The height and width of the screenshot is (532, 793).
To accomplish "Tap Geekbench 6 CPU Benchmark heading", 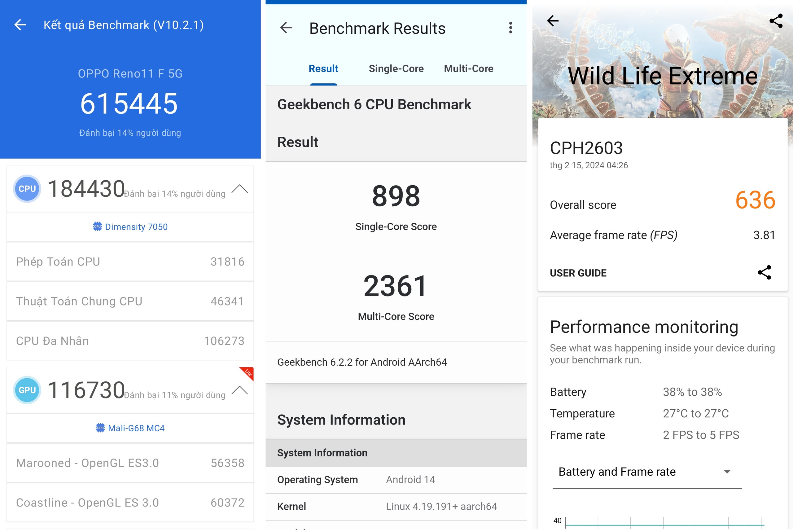I will (374, 104).
